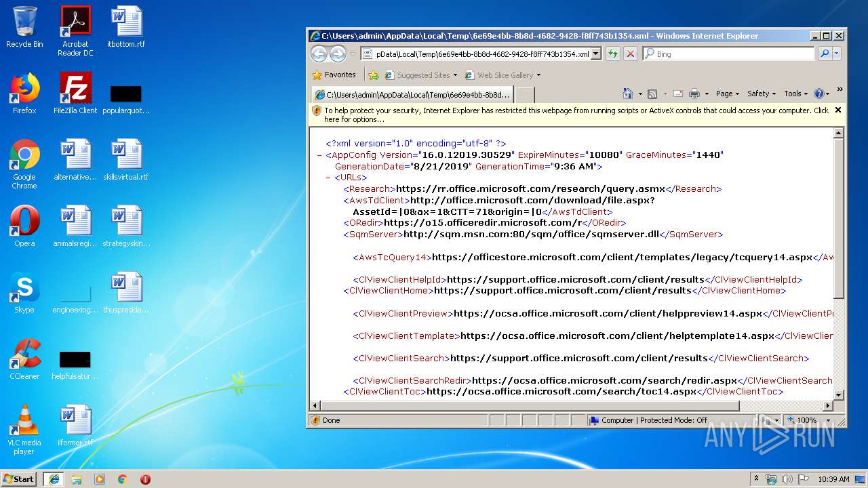Click the Forward navigation arrow

pyautogui.click(x=338, y=54)
